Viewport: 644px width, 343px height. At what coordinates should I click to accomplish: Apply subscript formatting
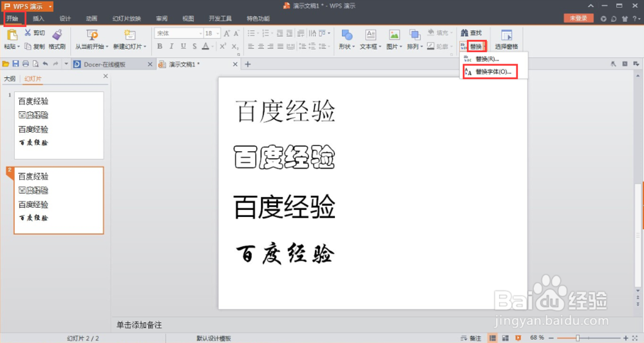pos(235,46)
